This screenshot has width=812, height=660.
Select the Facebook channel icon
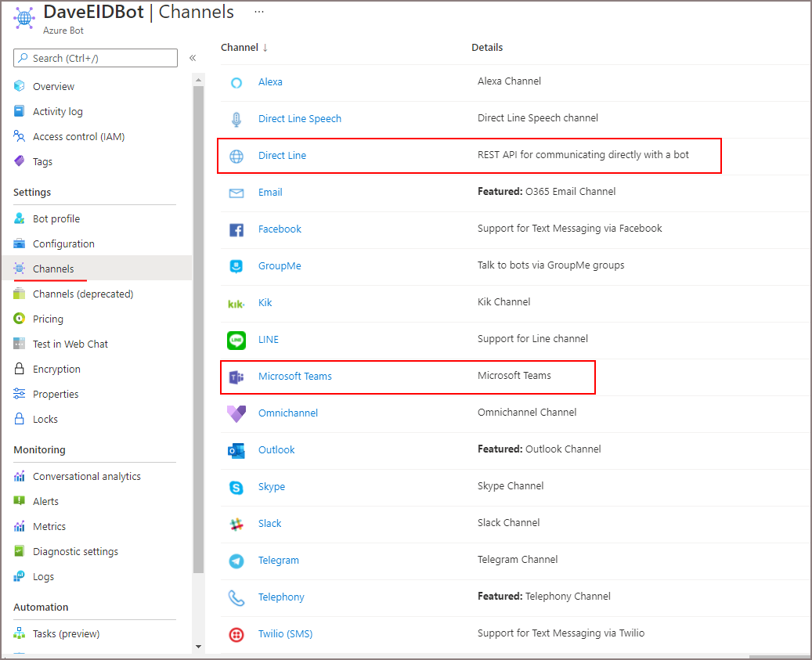click(x=236, y=229)
